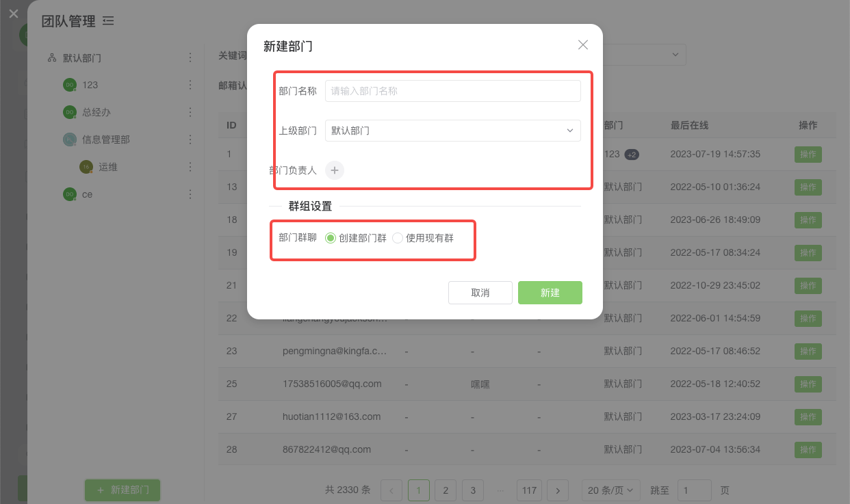The width and height of the screenshot is (850, 504).
Task: Close the 新建部门 dialog with X icon
Action: 583,45
